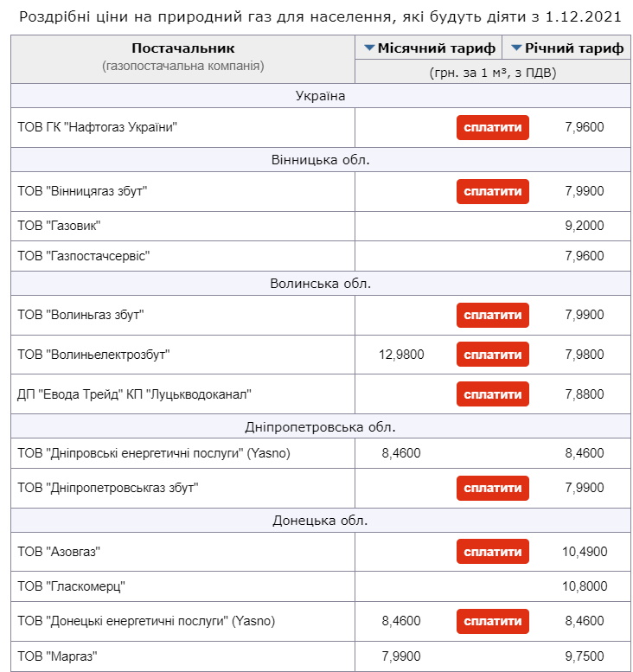Select the Річний тариф header text
633x672 pixels.
click(574, 48)
